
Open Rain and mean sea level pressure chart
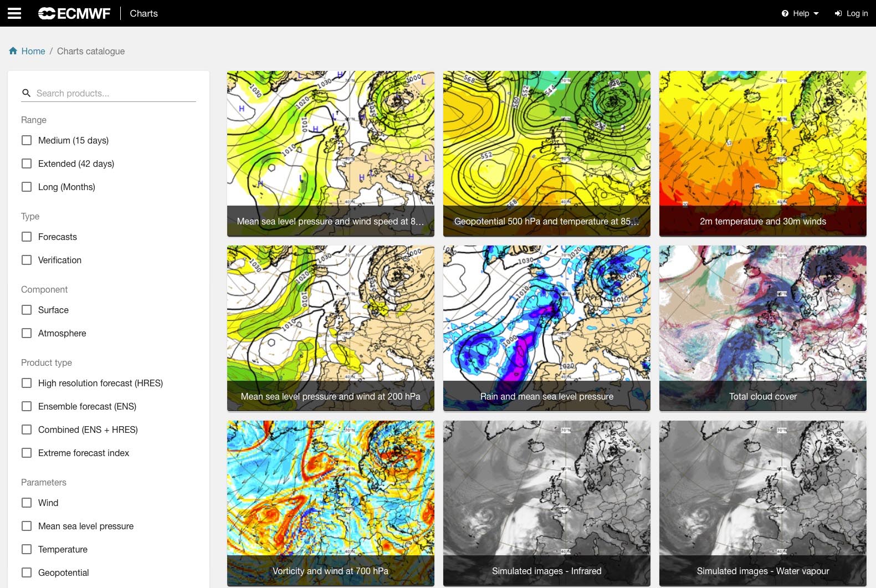547,328
